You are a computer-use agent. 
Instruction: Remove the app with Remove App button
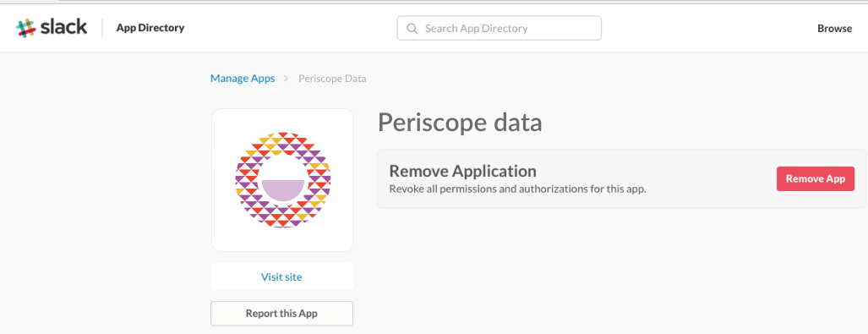[816, 179]
